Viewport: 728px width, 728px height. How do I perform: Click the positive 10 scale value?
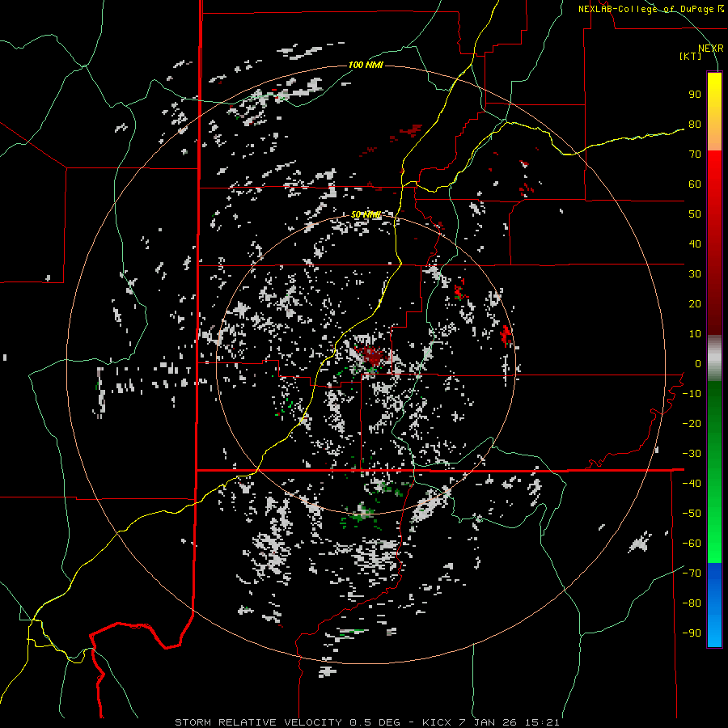click(x=695, y=334)
